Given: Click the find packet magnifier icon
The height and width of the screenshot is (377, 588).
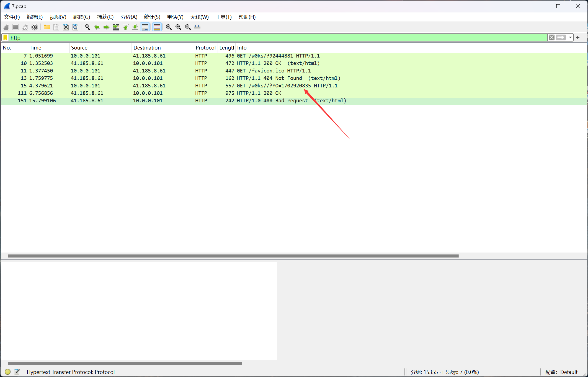Looking at the screenshot, I should 87,27.
